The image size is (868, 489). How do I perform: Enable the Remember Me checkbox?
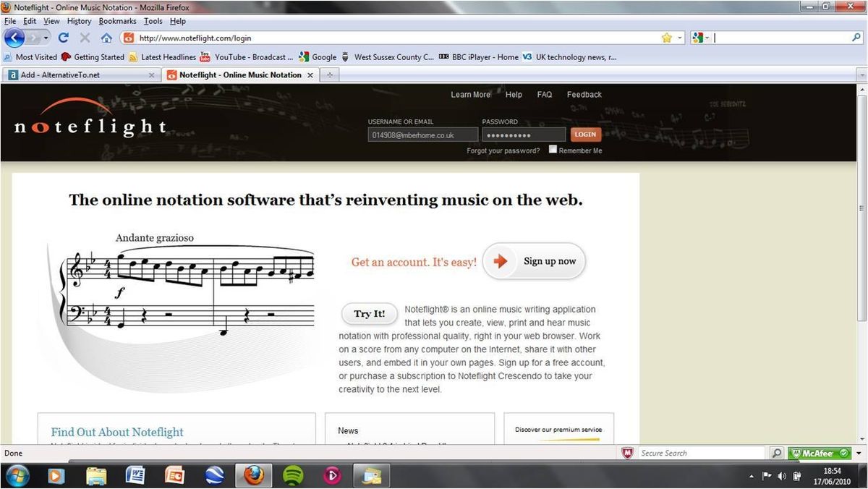pos(553,148)
